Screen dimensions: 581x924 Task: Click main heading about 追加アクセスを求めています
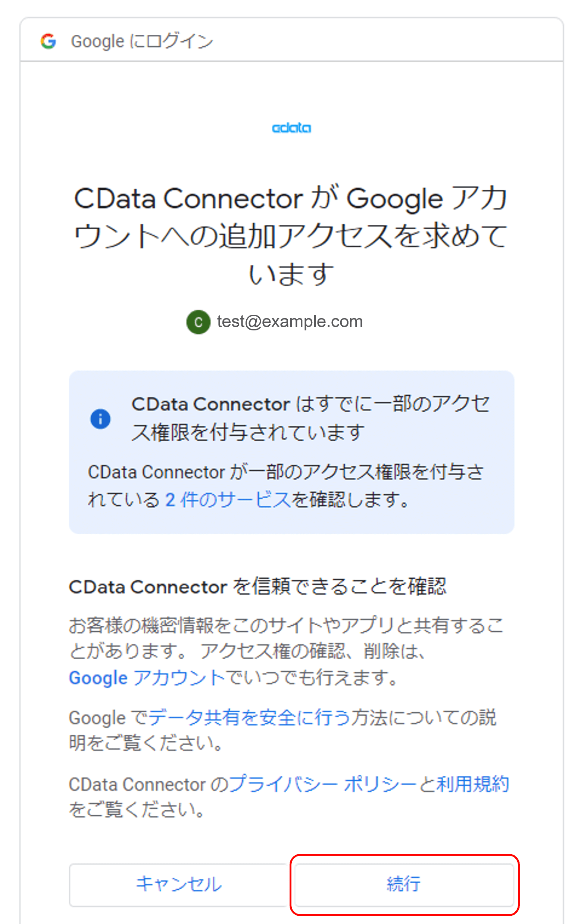pos(291,235)
